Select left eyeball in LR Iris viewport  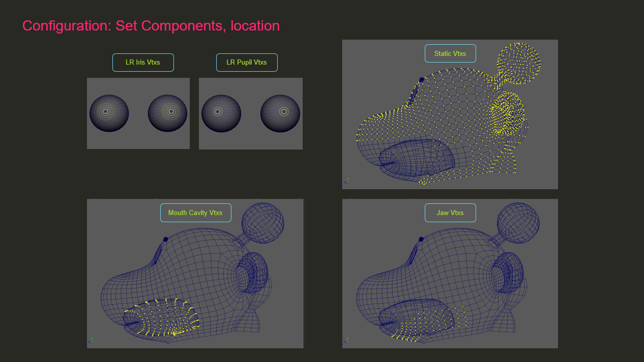pos(109,113)
